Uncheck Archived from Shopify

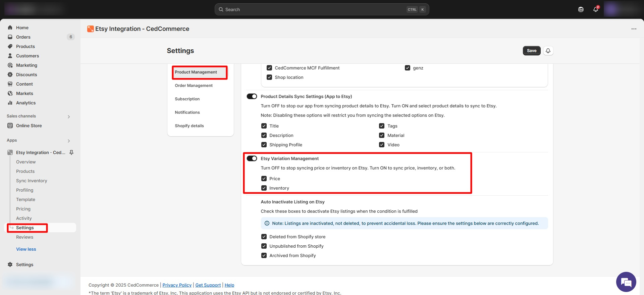tap(264, 255)
